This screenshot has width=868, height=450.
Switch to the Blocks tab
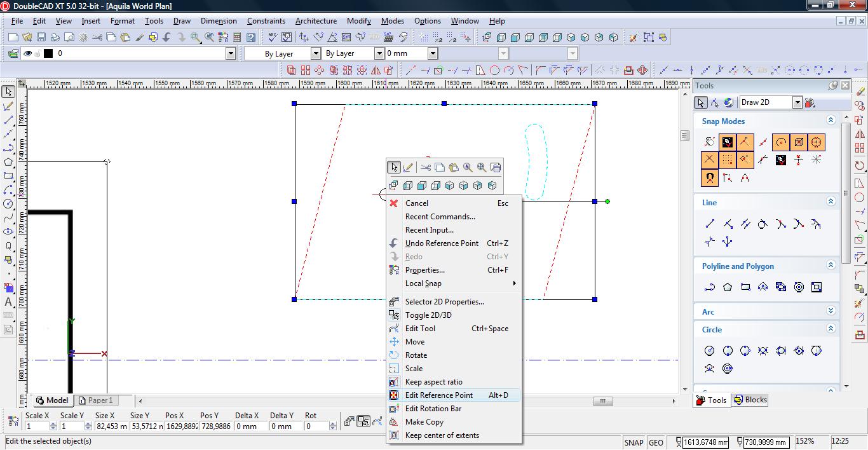pos(750,400)
